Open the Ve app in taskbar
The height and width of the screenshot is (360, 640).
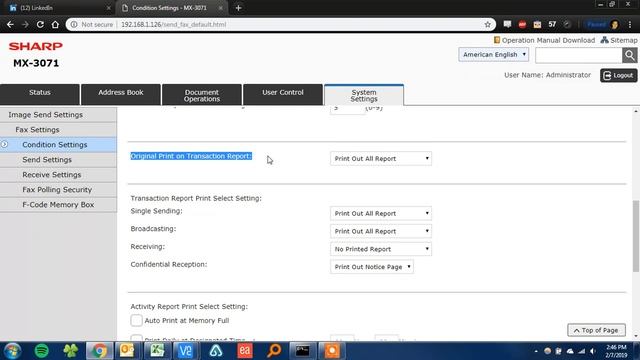(185, 351)
